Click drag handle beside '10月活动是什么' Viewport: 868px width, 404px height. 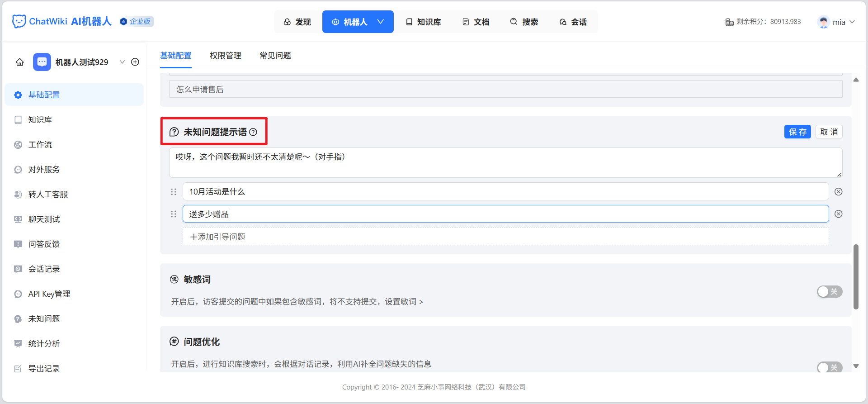pos(174,192)
